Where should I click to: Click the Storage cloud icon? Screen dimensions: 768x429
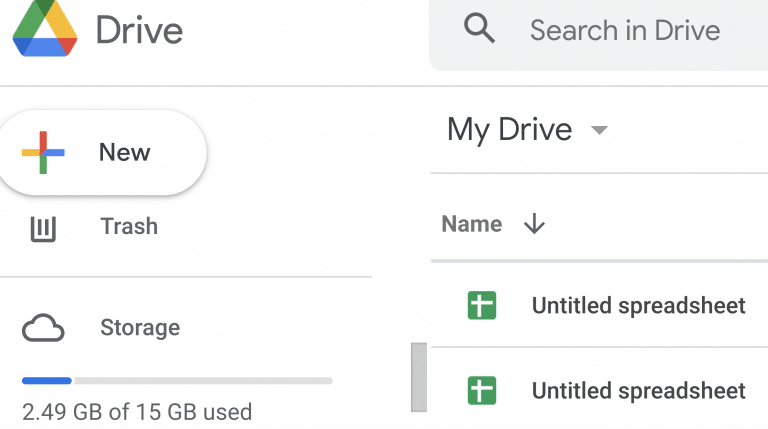[x=43, y=329]
